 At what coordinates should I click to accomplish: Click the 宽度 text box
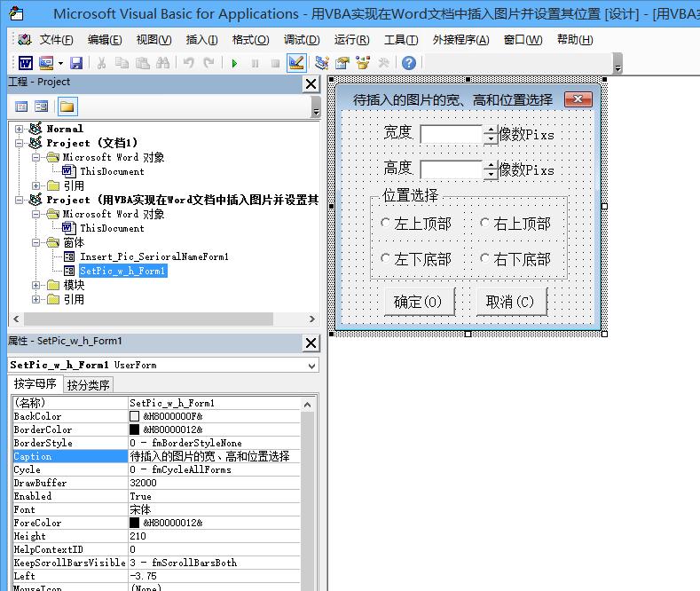pyautogui.click(x=452, y=134)
